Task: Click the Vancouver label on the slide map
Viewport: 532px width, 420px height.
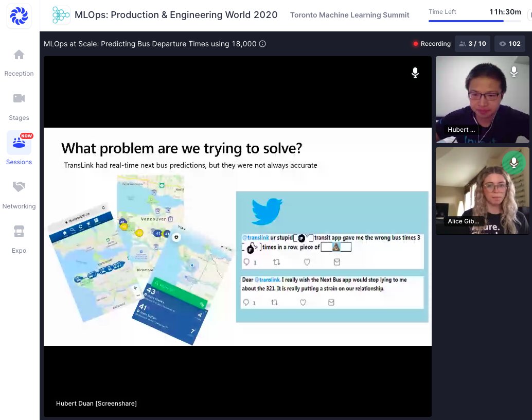Action: point(153,219)
